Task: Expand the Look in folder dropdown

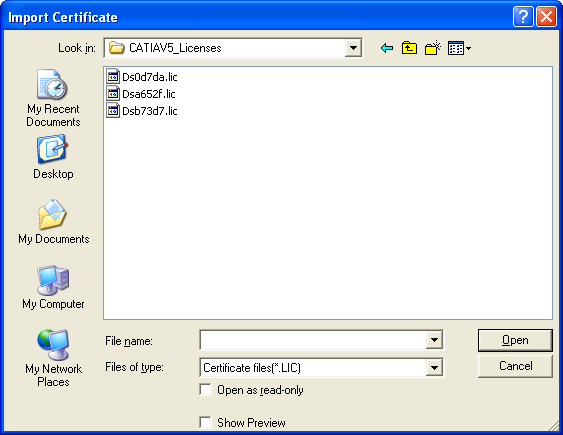Action: pyautogui.click(x=353, y=48)
